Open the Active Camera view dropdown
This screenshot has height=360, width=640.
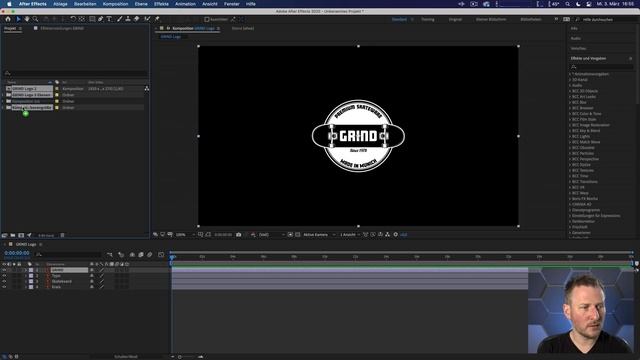pyautogui.click(x=319, y=235)
